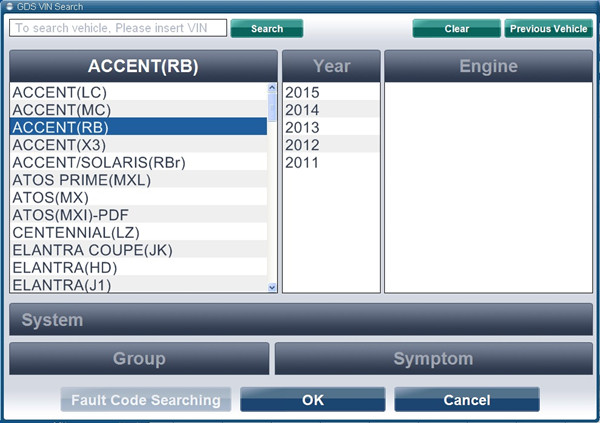Viewport: 600px width, 423px height.
Task: Click the Year column header
Action: pos(331,66)
